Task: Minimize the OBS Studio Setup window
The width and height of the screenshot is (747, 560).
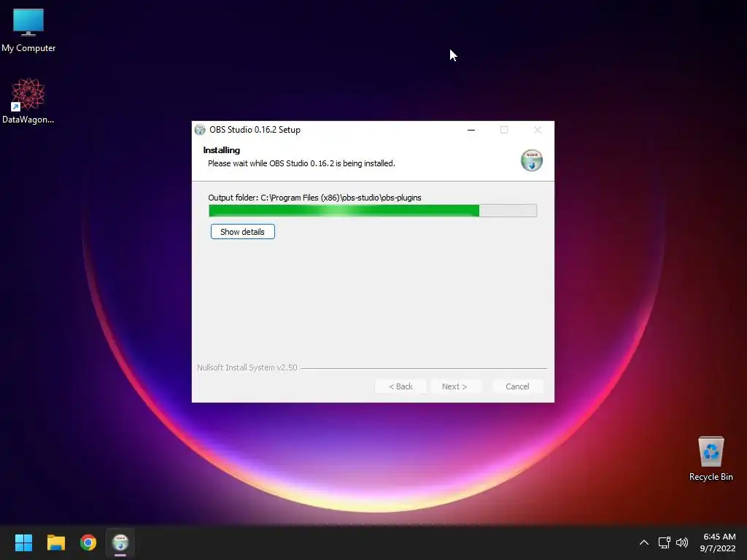Action: tap(471, 130)
